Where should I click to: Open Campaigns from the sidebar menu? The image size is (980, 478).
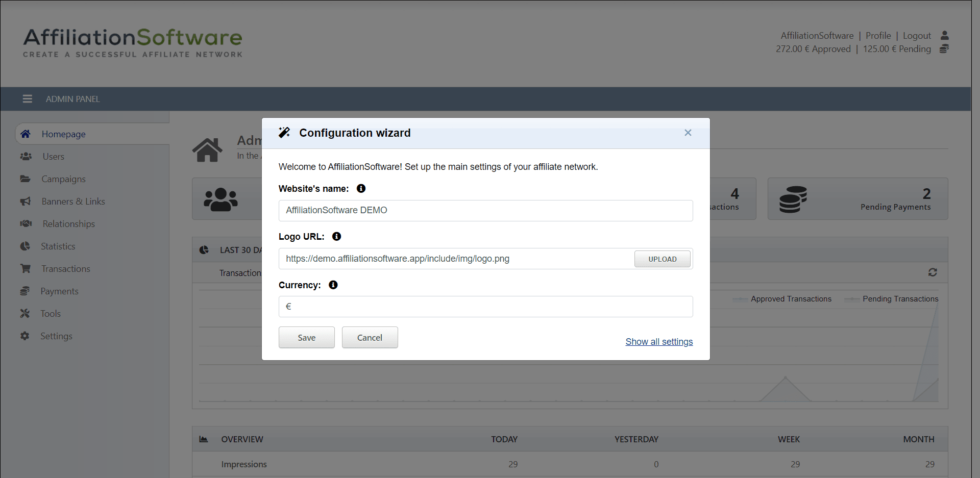63,179
